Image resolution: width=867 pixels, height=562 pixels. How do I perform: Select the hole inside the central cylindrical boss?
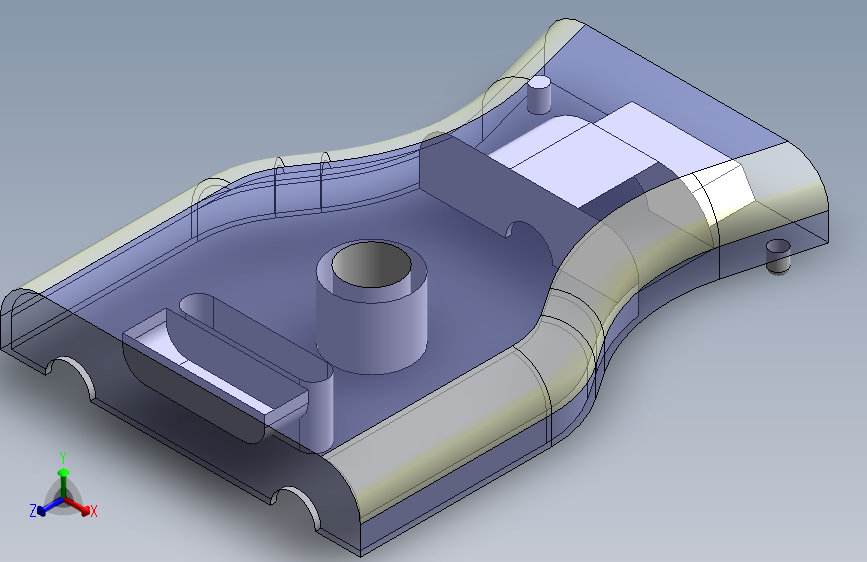tap(371, 266)
